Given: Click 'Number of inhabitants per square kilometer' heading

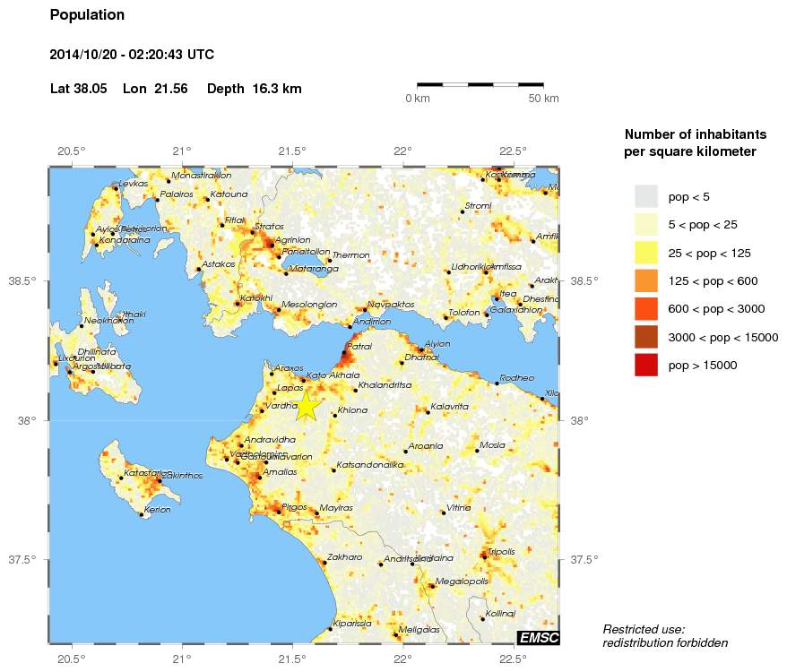Looking at the screenshot, I should (x=696, y=143).
